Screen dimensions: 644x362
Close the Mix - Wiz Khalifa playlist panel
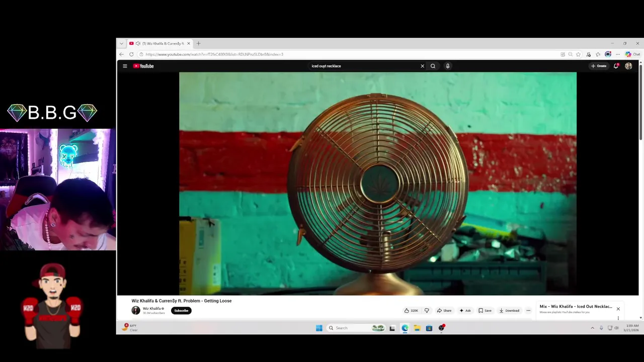tap(618, 309)
